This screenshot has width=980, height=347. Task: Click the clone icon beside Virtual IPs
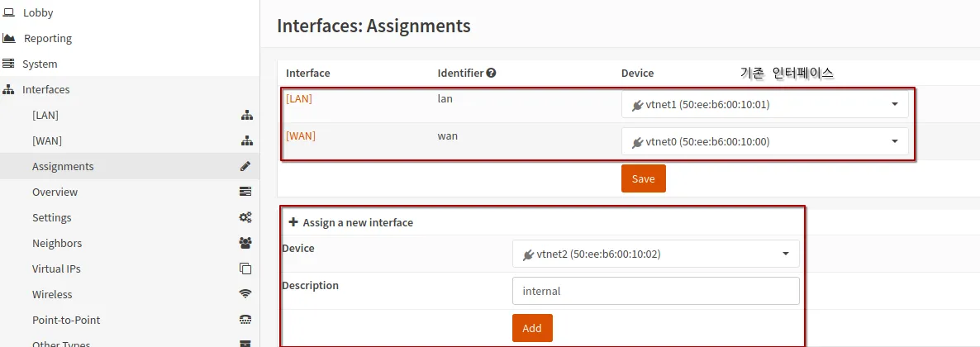pos(245,269)
